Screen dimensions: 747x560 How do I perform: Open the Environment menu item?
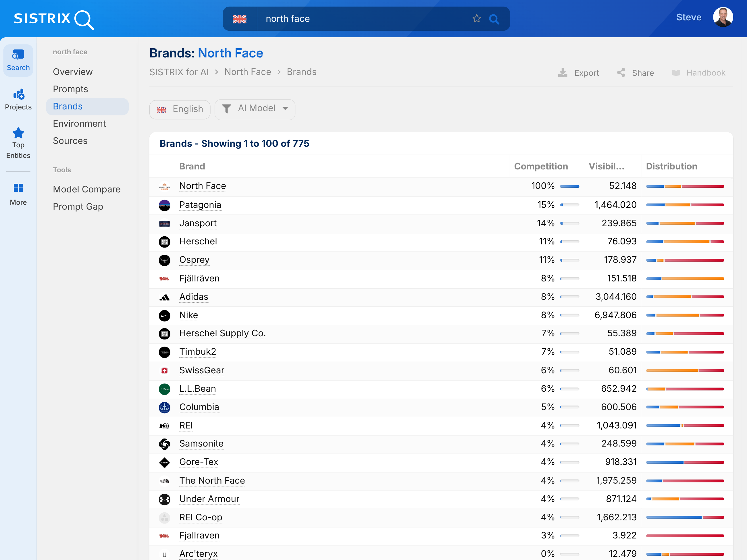[x=79, y=123]
